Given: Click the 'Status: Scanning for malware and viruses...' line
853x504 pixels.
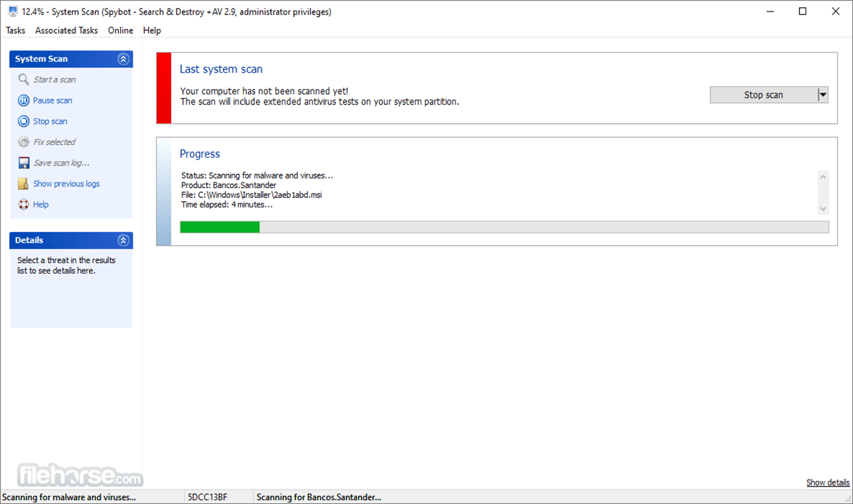Looking at the screenshot, I should click(x=257, y=176).
